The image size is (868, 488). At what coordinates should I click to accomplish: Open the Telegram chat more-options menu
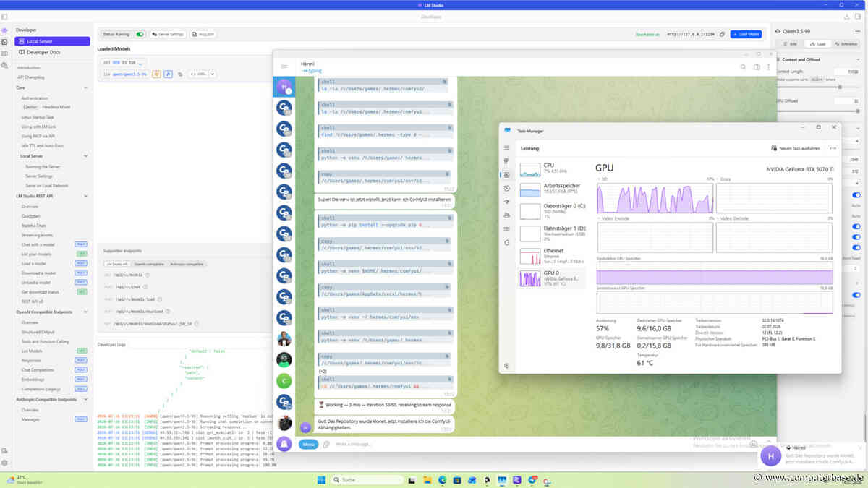[769, 67]
